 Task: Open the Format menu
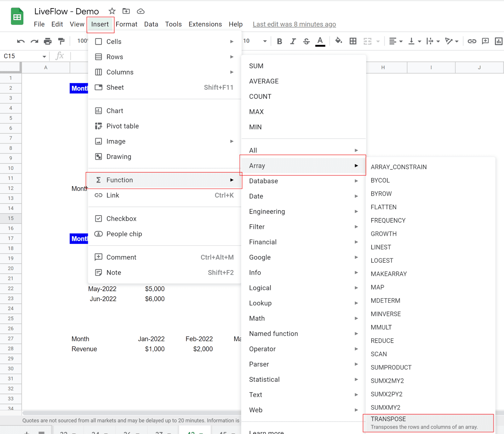click(x=126, y=24)
